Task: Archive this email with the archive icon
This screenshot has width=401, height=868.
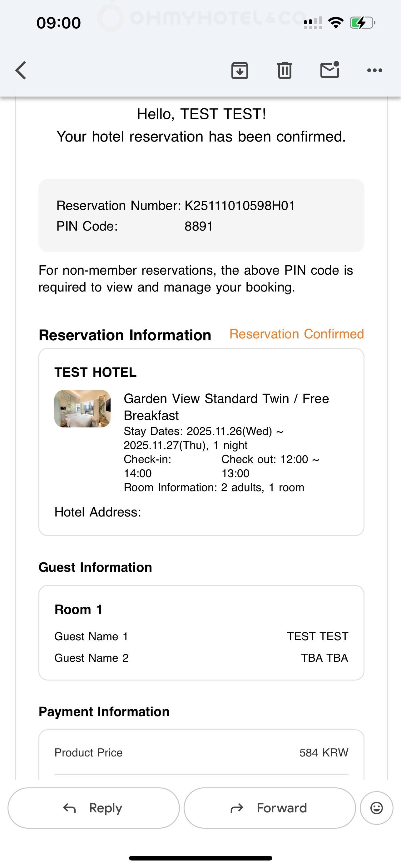Action: click(240, 70)
